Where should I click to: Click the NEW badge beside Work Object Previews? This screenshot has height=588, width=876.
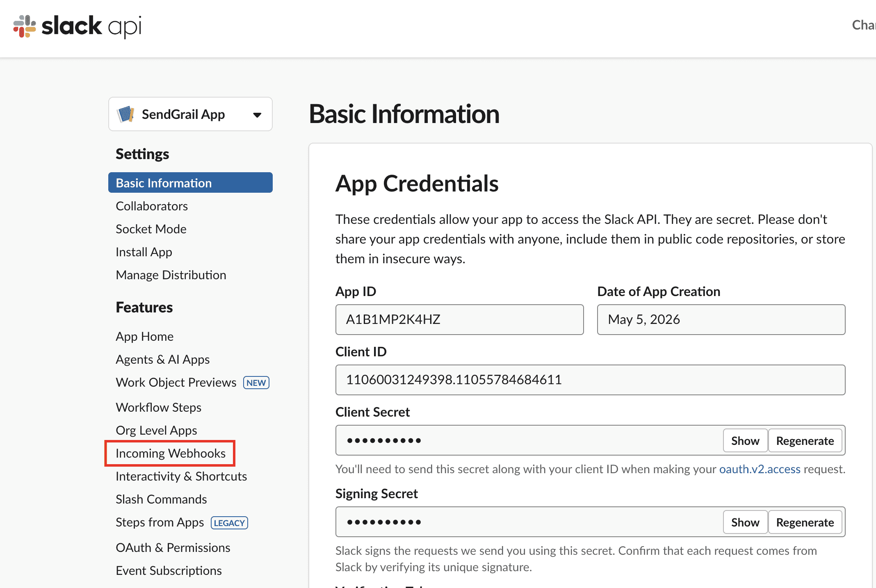point(256,383)
